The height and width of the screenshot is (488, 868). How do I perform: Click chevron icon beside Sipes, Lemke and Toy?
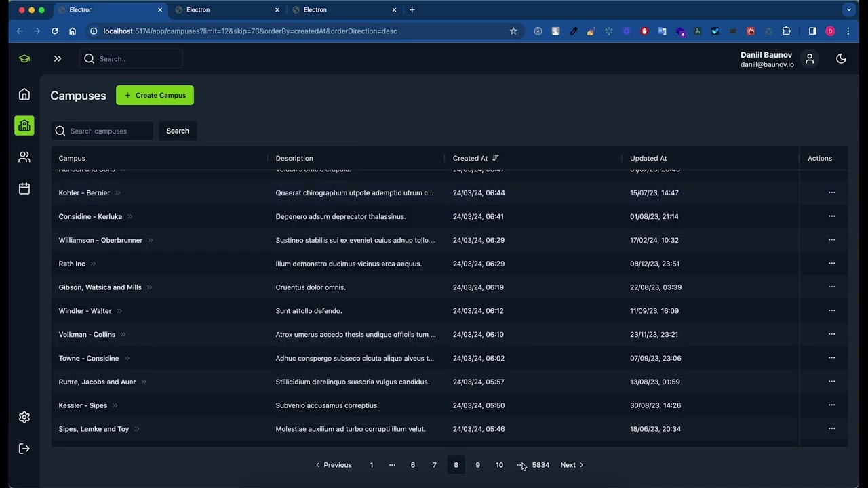point(136,429)
